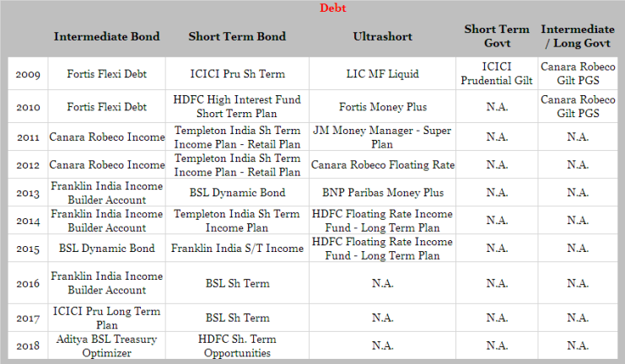Viewport: 625px width, 364px height.
Task: Click the ICICI Prudential Gilt cell
Action: coord(497,74)
